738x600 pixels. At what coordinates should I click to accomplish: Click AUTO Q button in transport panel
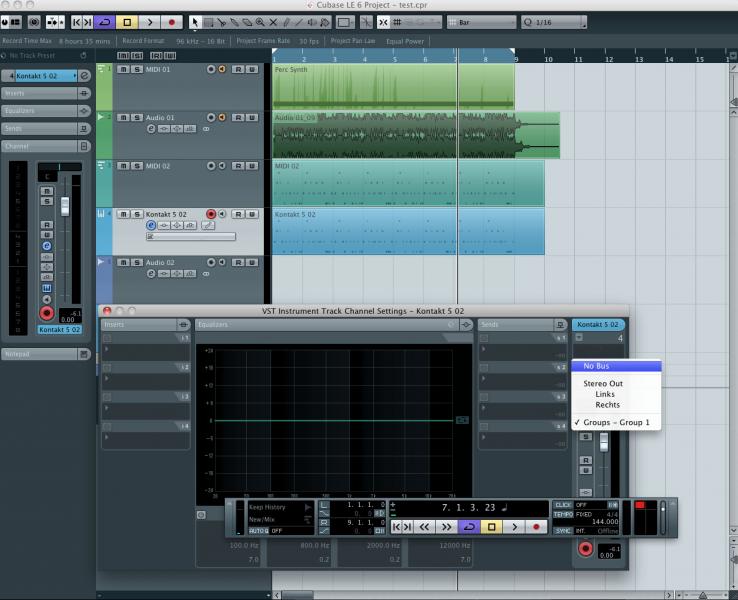click(x=258, y=531)
